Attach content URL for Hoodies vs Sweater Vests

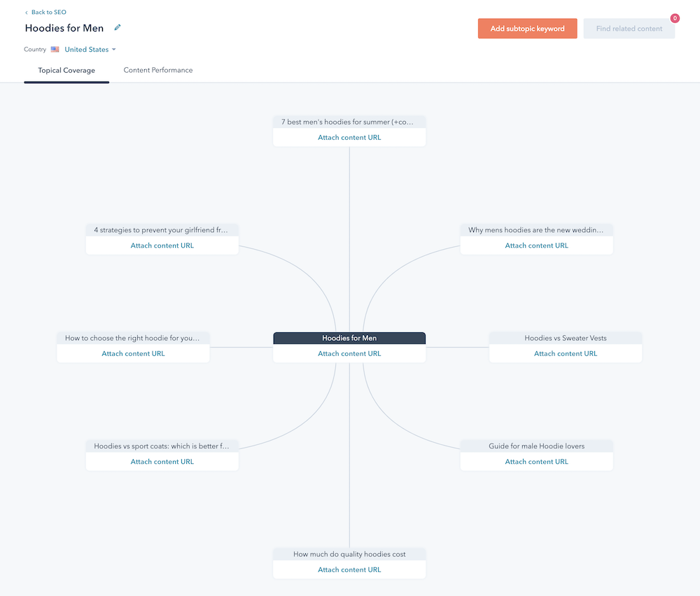[565, 353]
